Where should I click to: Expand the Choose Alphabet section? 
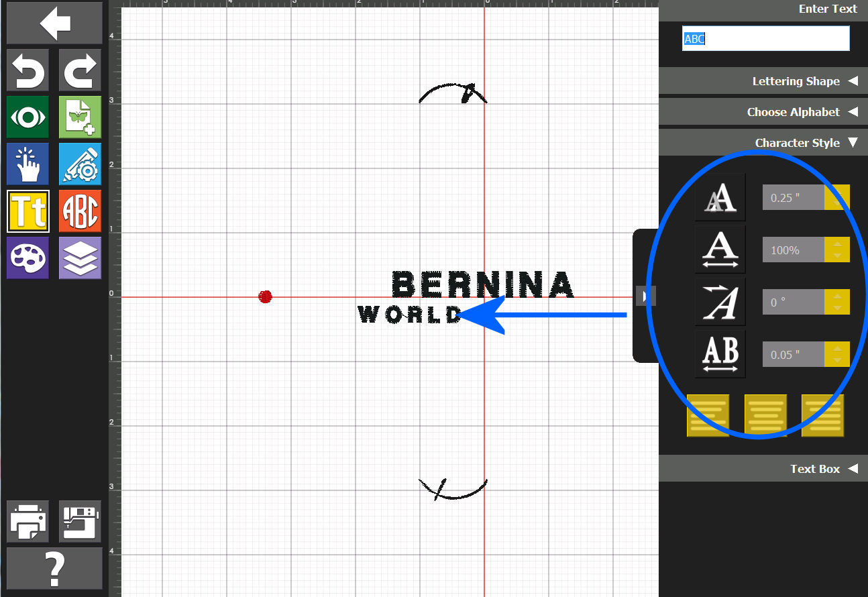[763, 112]
